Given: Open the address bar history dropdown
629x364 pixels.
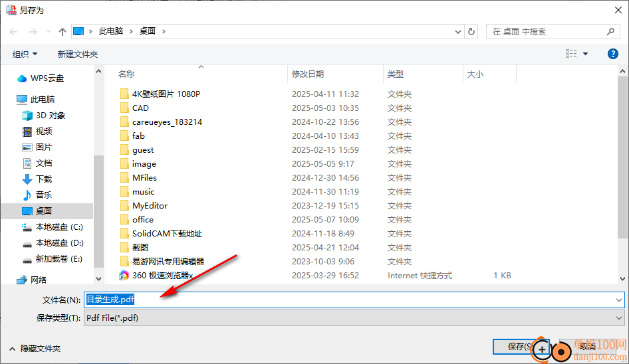Looking at the screenshot, I should (457, 32).
